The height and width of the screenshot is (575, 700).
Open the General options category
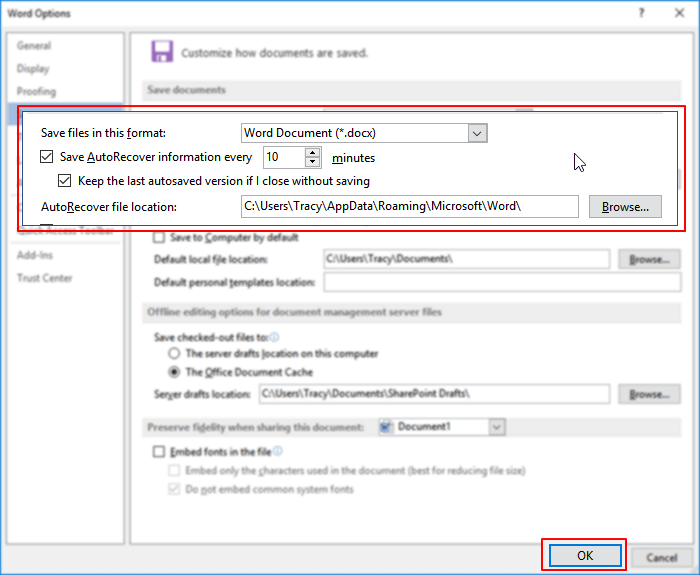(34, 46)
